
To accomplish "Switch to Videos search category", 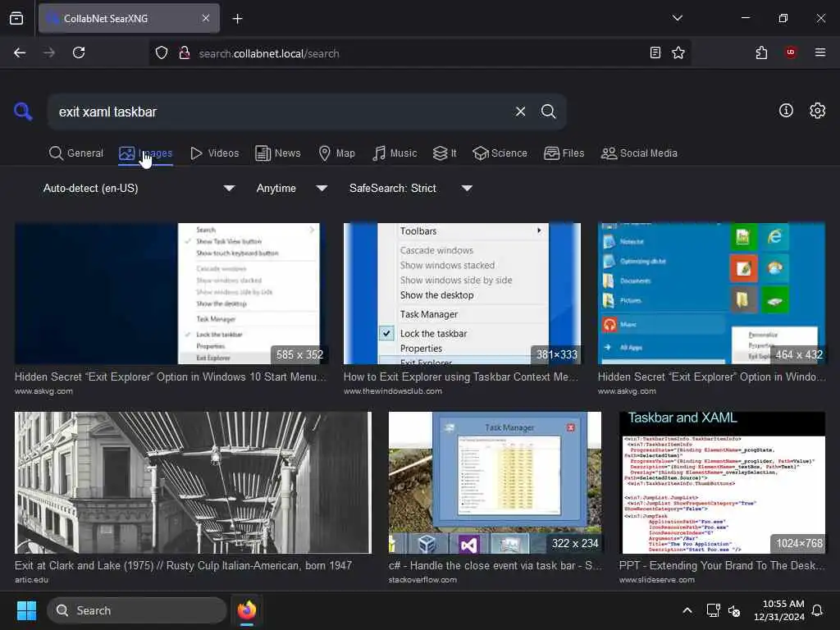I will pos(215,153).
